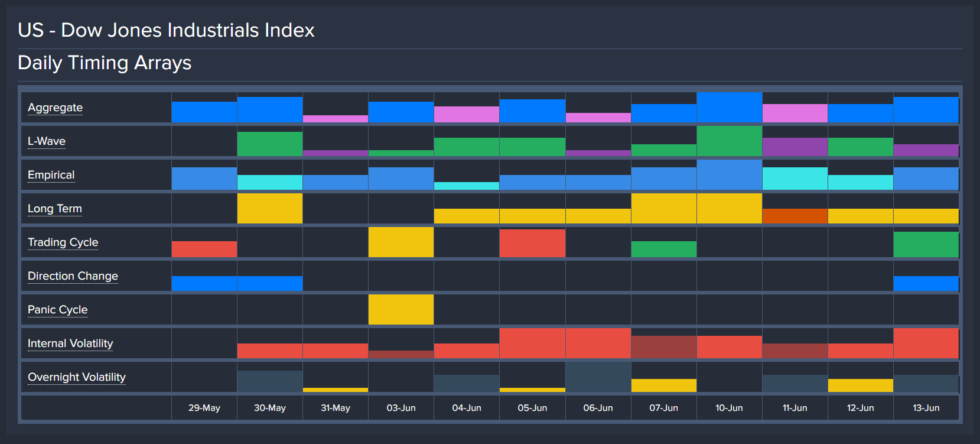Open the Internal Volatility link
Image resolution: width=980 pixels, height=444 pixels.
(70, 343)
